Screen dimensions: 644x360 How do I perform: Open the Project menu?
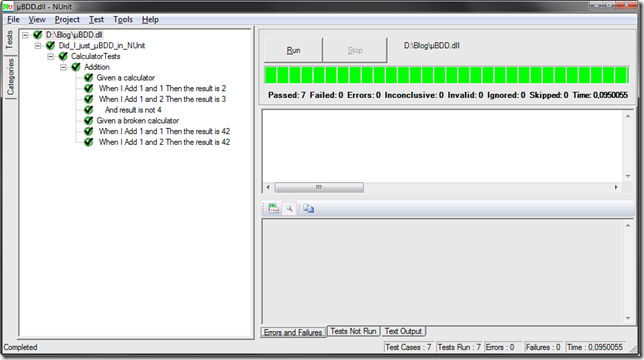coord(67,19)
